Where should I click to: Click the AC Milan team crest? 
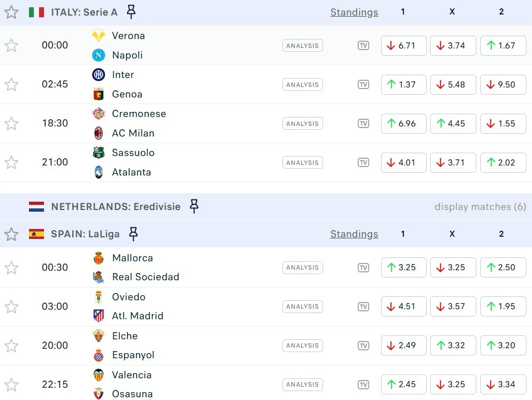[99, 133]
